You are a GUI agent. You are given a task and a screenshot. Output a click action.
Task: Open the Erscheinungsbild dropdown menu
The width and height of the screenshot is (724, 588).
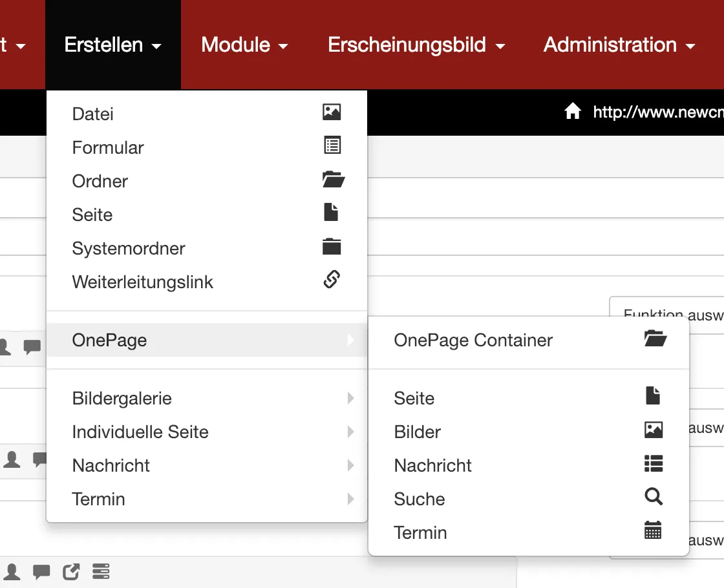(416, 45)
